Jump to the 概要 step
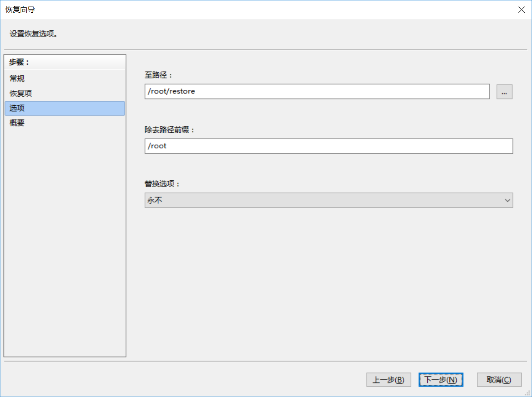 pyautogui.click(x=17, y=123)
